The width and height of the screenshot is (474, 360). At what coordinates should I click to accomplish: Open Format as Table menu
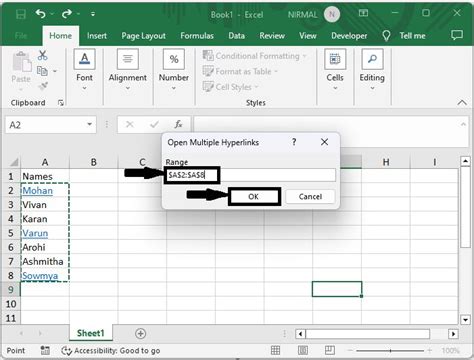[x=240, y=71]
